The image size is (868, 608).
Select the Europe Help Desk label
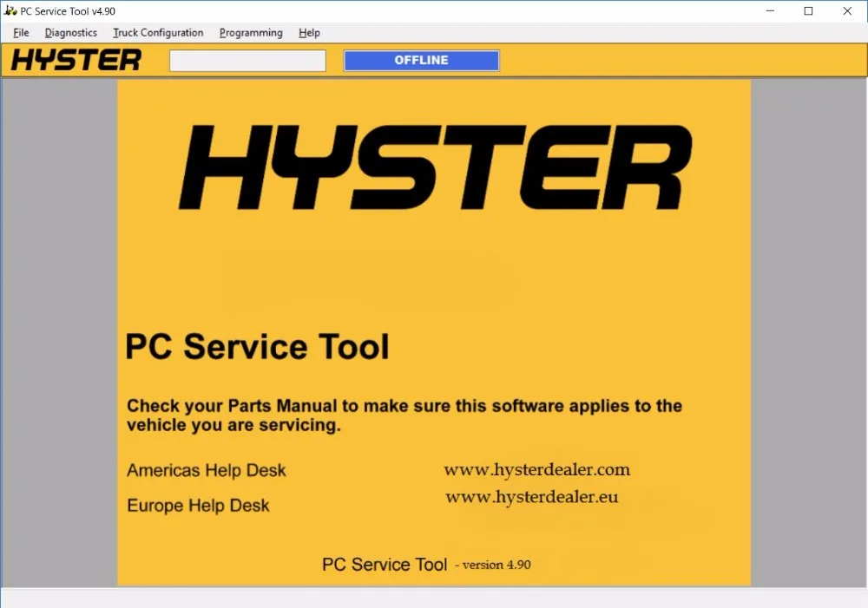(x=199, y=506)
